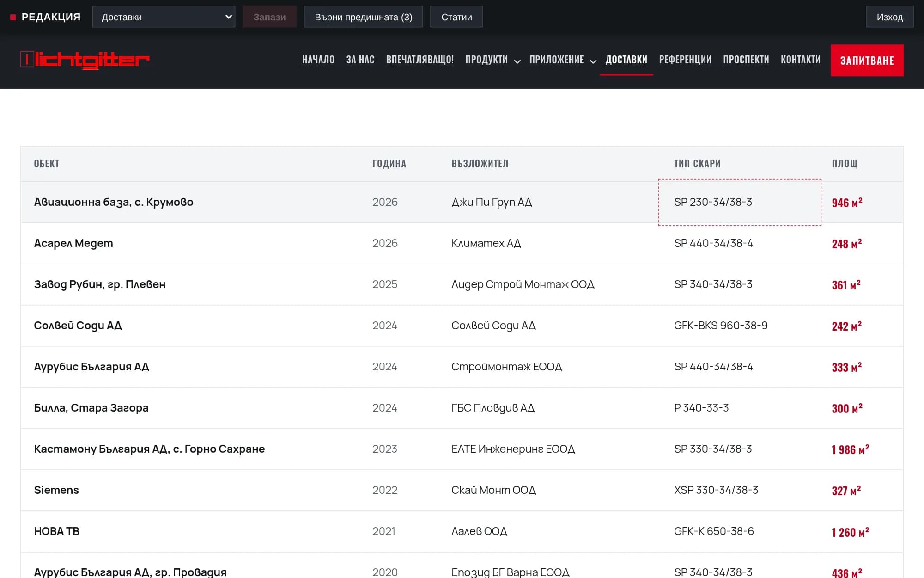Click the ТИП СКАРИ column header
Image resolution: width=924 pixels, height=578 pixels.
[x=697, y=164]
